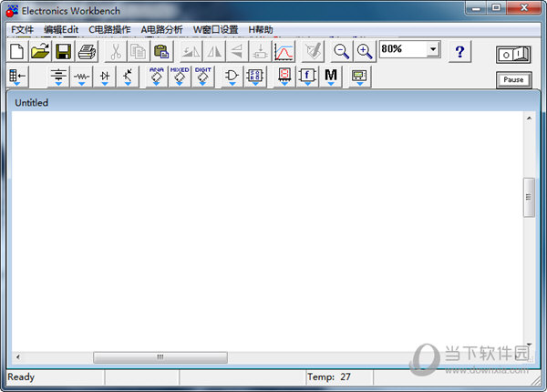The image size is (547, 392).
Task: Open the H帮助 Help menu
Action: (x=261, y=30)
